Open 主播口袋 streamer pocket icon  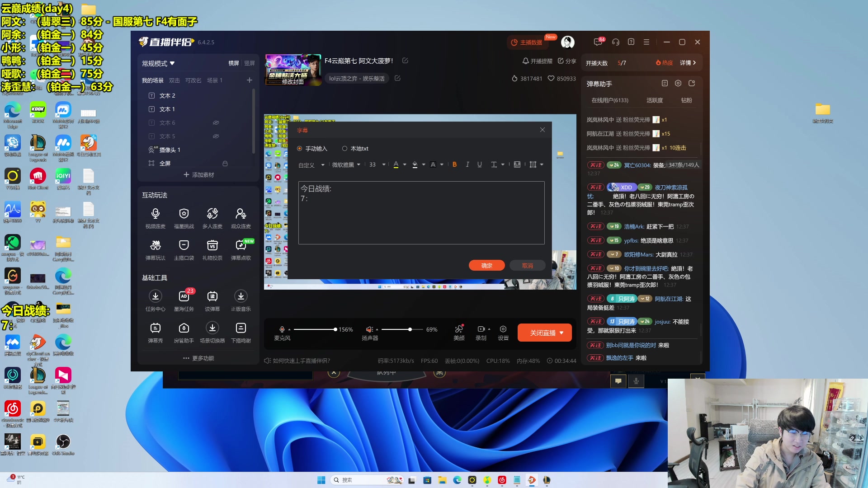pyautogui.click(x=184, y=249)
